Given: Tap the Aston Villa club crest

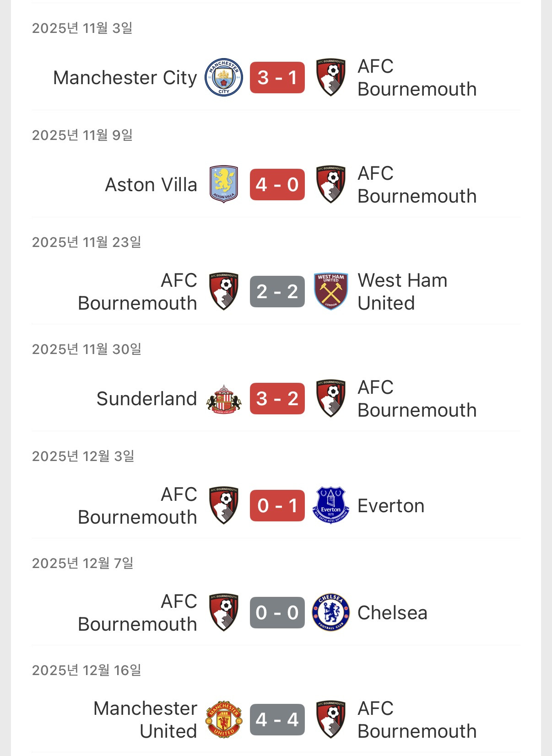Looking at the screenshot, I should click(x=224, y=184).
